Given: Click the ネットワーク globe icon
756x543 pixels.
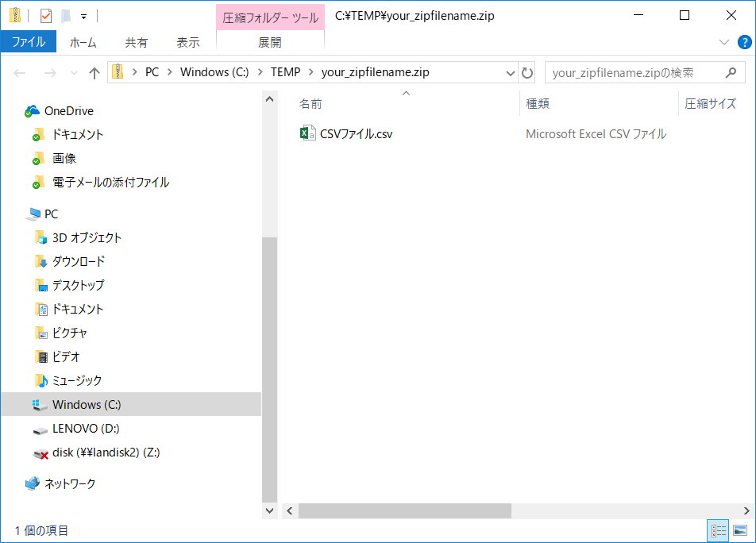Looking at the screenshot, I should [33, 483].
